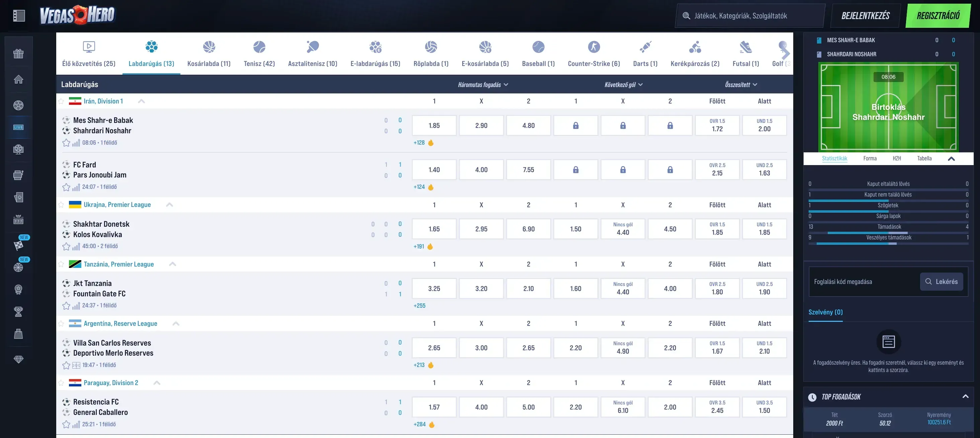Pick the OVR 3.5 odds 2.45 for Resistencia FC

pyautogui.click(x=717, y=407)
